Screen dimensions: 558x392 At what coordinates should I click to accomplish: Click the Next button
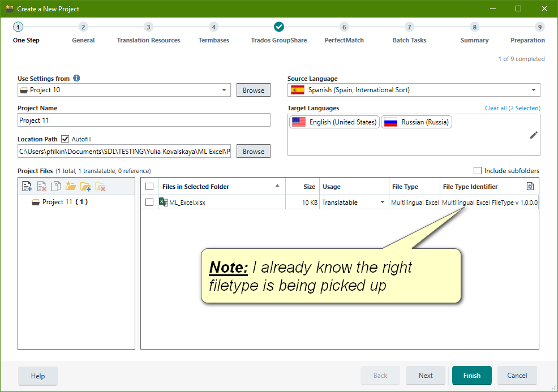[426, 376]
